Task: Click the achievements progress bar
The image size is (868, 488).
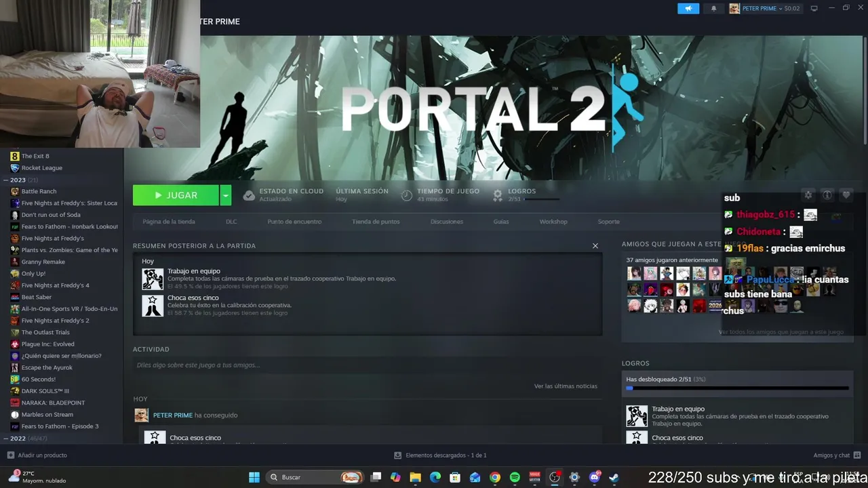Action: 737,388
